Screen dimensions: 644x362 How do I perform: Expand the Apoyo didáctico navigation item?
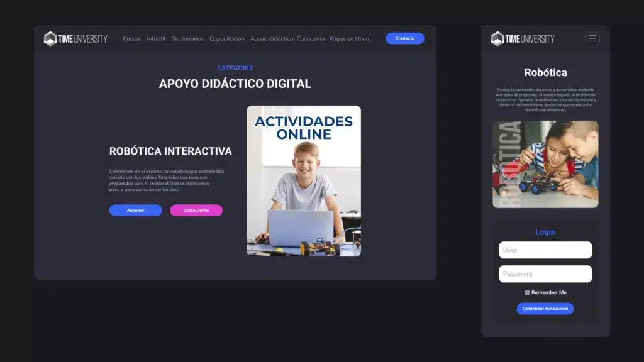tap(272, 38)
